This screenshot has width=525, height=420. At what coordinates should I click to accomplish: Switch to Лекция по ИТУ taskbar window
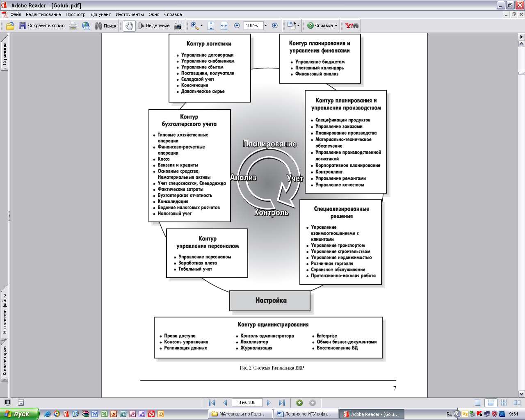[x=306, y=414]
